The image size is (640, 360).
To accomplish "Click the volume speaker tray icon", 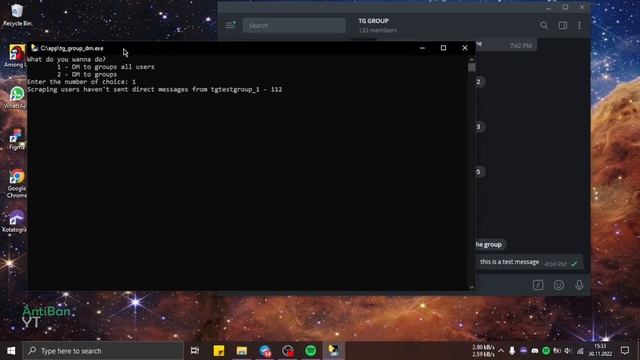I will 567,351.
